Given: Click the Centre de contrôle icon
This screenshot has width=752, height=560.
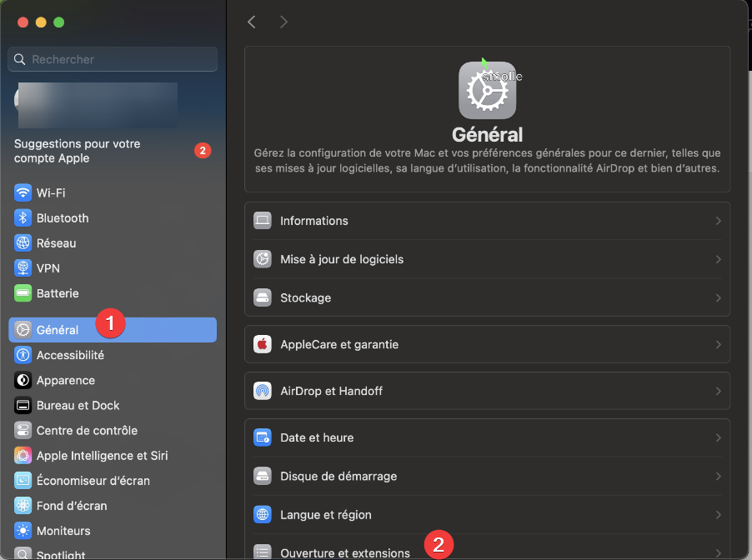Looking at the screenshot, I should [23, 431].
